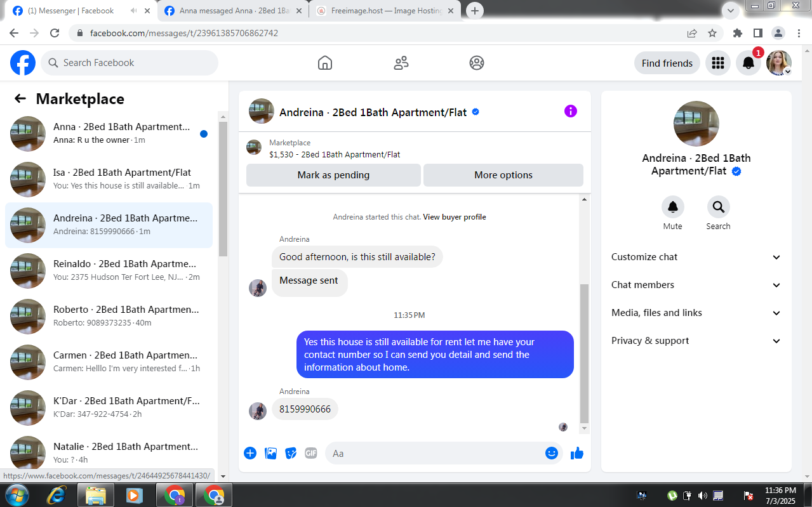Focus the Search Facebook field

click(130, 63)
